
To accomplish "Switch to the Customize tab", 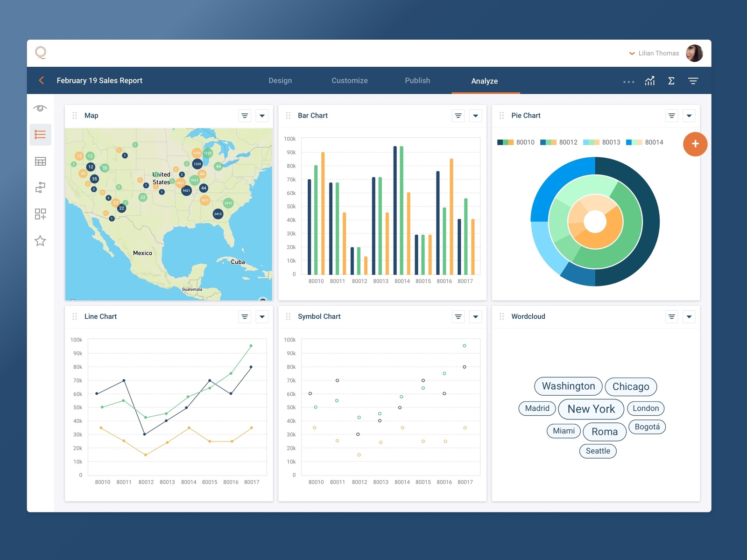I will click(350, 81).
